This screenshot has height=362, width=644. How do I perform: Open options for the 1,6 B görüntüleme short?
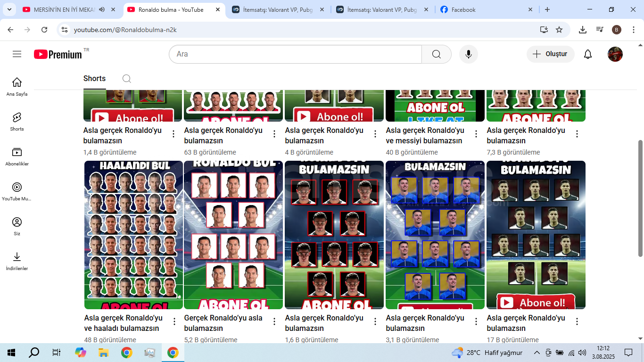(x=375, y=321)
